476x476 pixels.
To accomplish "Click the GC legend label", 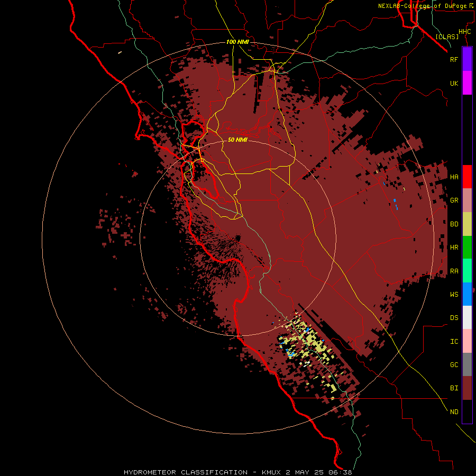I will (454, 365).
